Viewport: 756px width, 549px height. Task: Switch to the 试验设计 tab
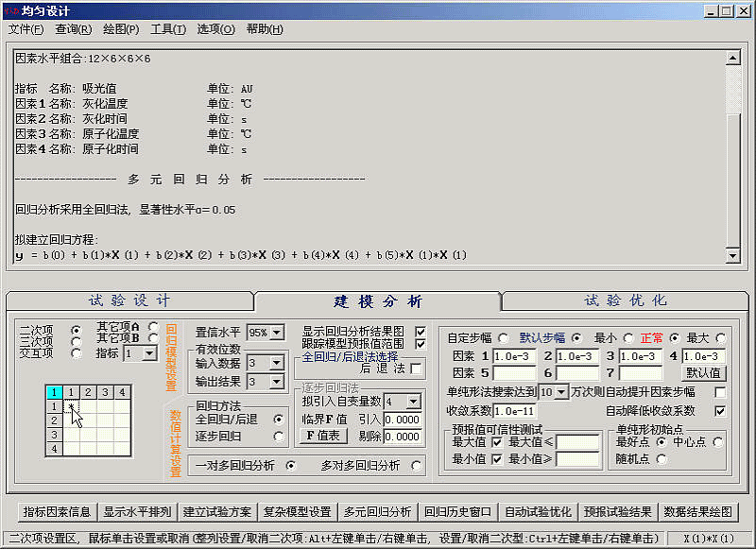129,301
